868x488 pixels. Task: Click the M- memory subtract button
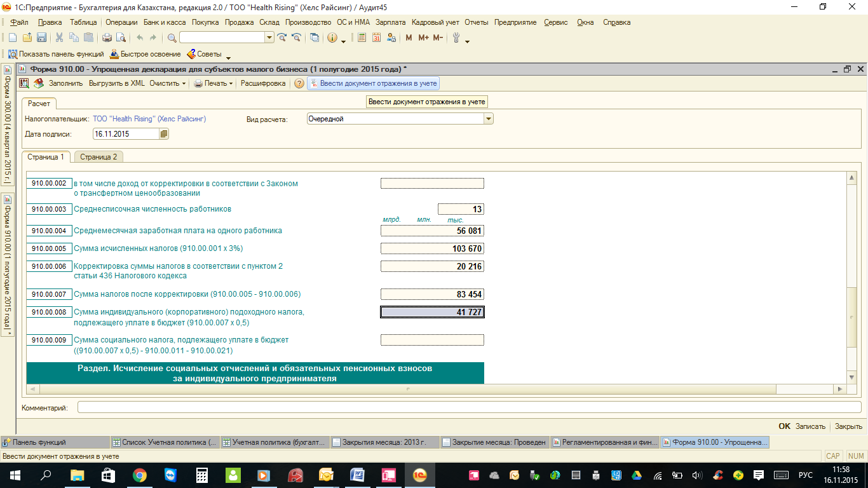coord(438,37)
